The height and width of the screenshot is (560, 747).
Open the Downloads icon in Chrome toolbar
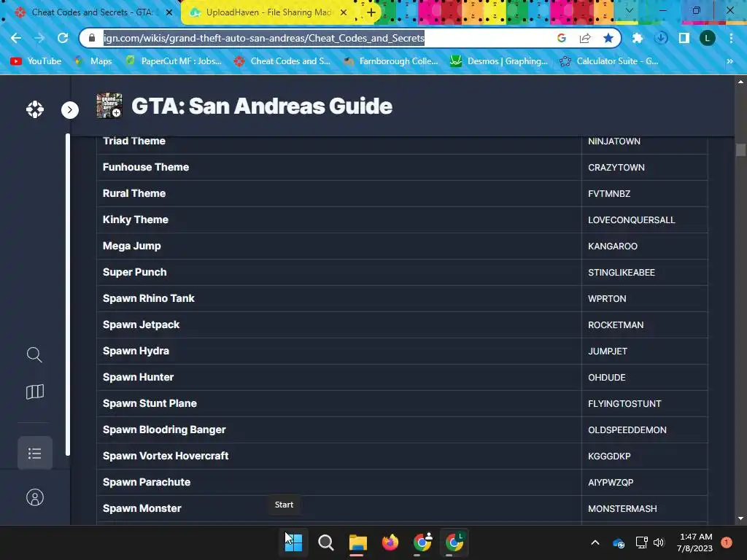click(x=661, y=38)
